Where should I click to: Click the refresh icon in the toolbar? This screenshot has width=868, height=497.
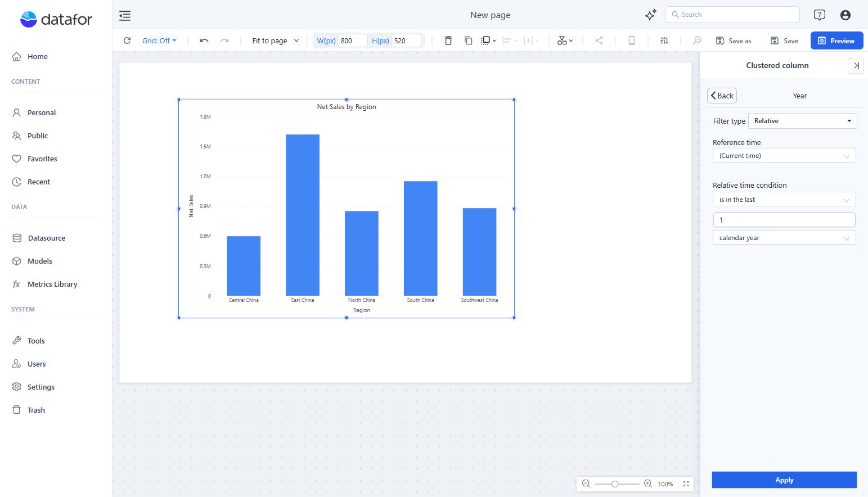point(127,40)
